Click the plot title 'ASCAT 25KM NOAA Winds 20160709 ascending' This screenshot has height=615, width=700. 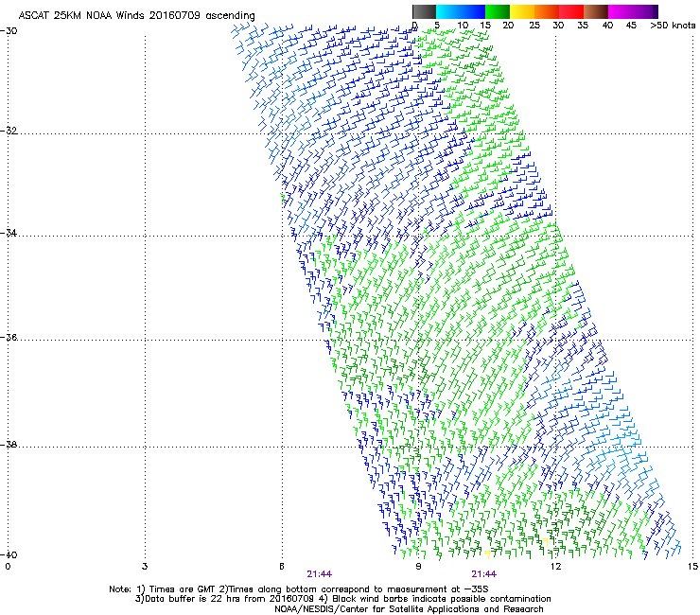[x=136, y=16]
